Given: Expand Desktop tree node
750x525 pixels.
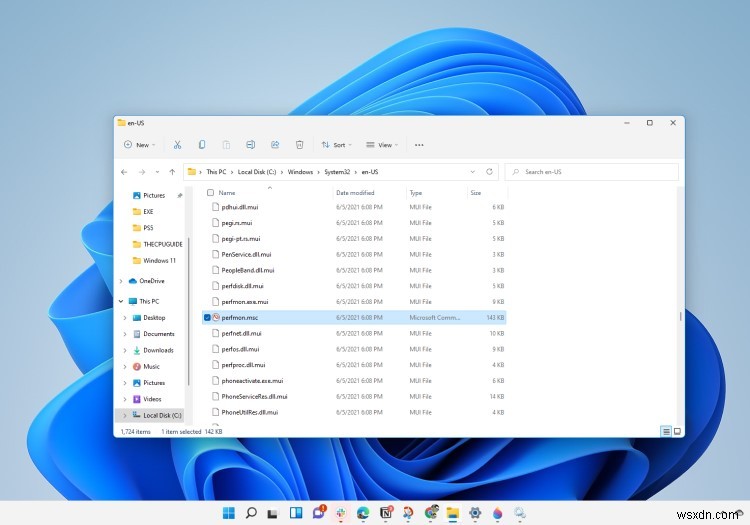Looking at the screenshot, I should click(125, 318).
